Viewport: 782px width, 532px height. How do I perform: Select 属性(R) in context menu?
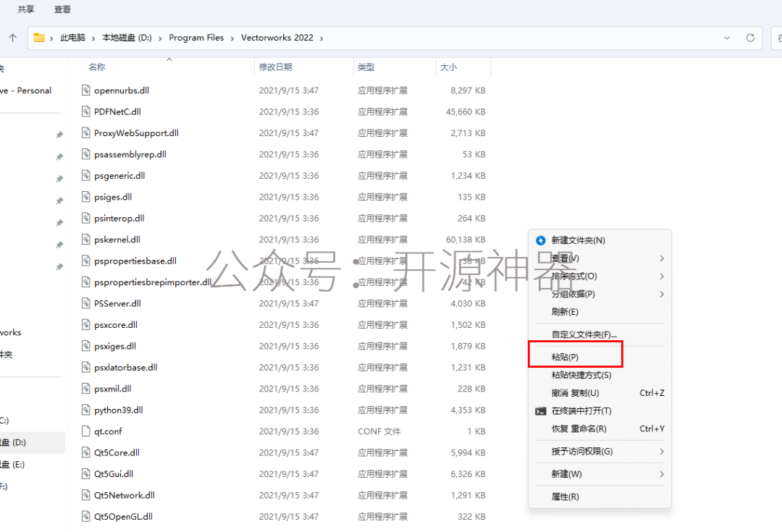coord(600,497)
